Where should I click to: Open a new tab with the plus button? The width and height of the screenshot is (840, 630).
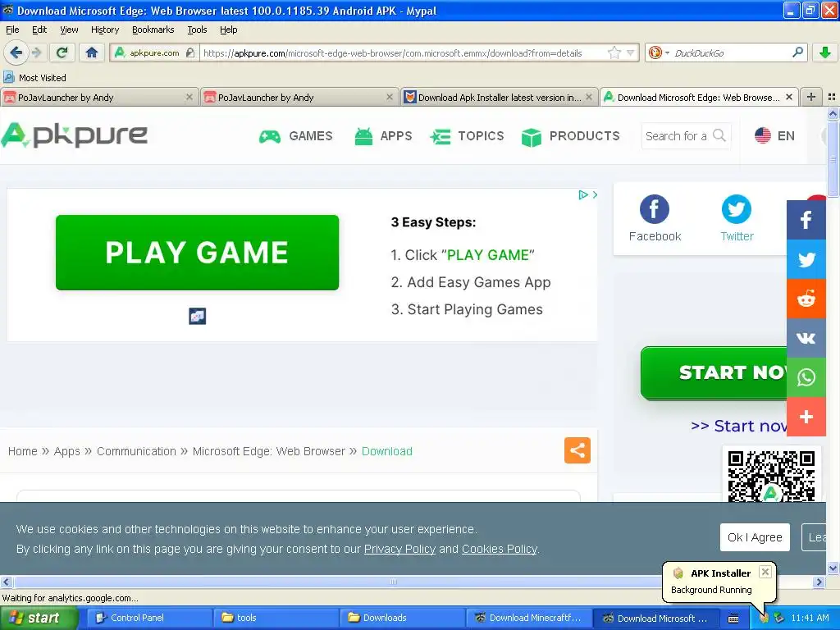click(811, 97)
